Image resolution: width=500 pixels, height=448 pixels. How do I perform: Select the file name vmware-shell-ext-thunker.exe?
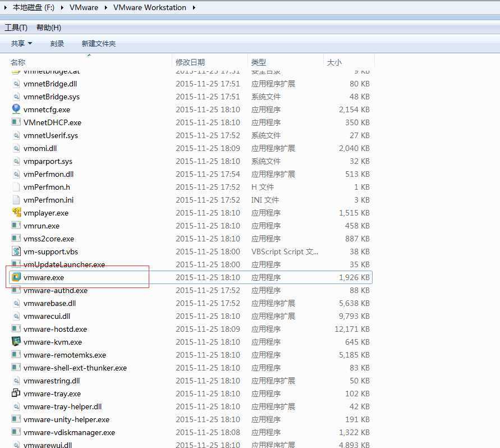(75, 368)
